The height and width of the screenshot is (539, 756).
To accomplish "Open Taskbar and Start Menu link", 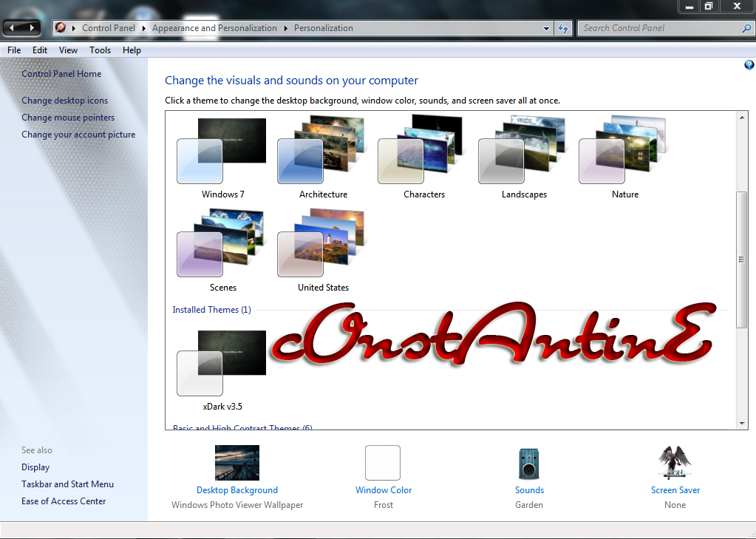I will pos(67,484).
